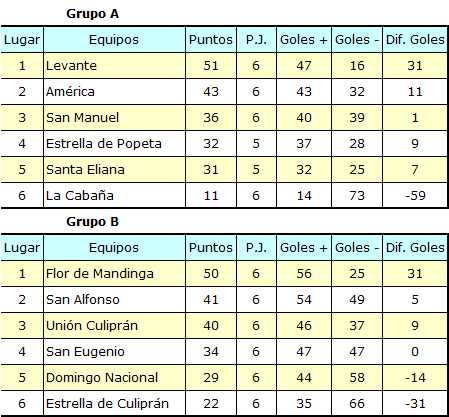Click the Grupo A heading
The height and width of the screenshot is (417, 449).
coord(92,14)
